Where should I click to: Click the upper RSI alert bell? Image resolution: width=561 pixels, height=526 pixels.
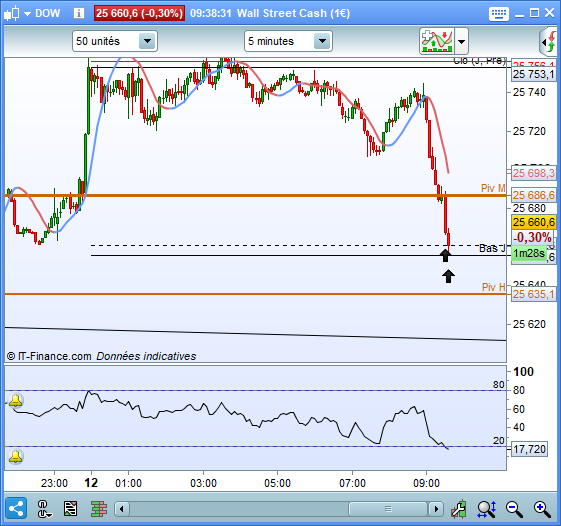click(15, 400)
